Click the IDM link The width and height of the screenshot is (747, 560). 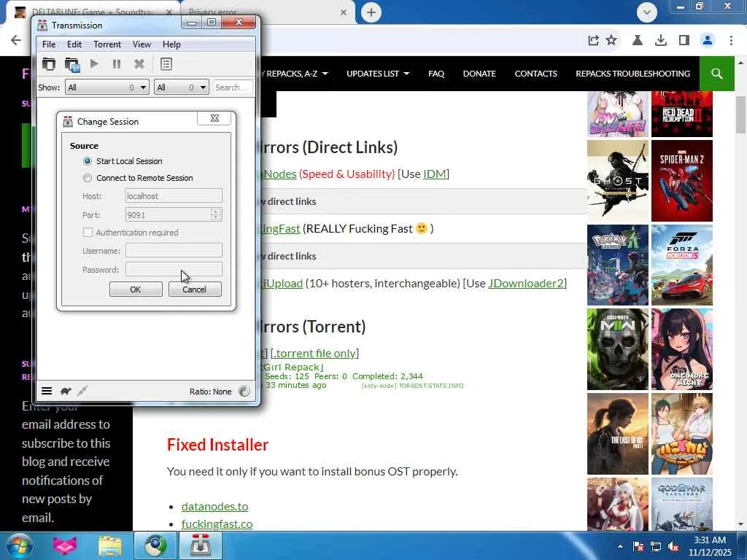tap(435, 174)
